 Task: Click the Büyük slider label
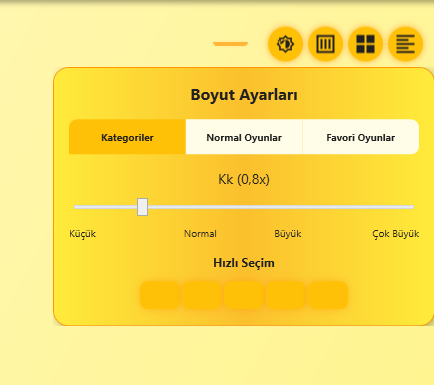288,234
